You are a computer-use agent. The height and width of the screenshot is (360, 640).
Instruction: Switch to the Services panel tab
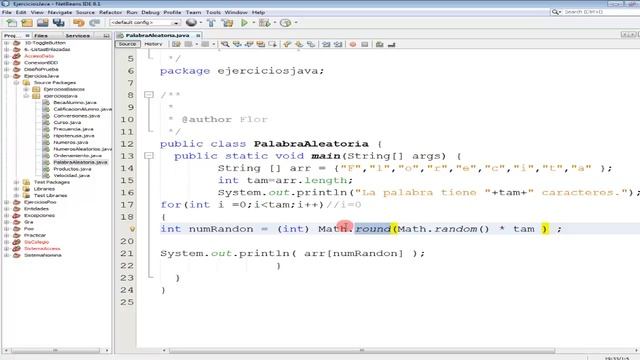[x=78, y=36]
